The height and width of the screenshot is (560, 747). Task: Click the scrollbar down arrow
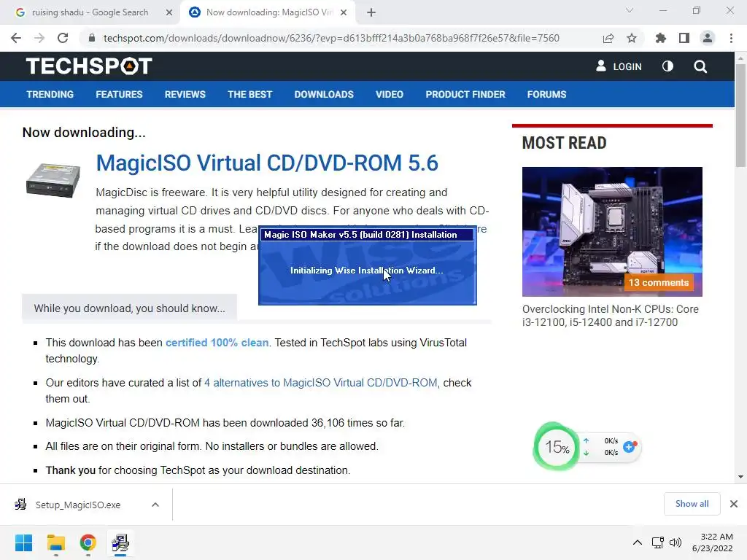pos(740,477)
